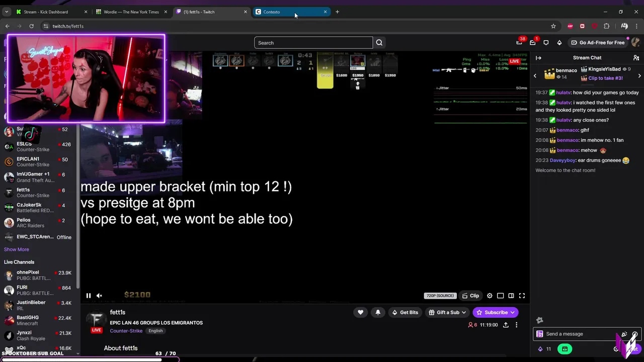Collapse the Stream Chat panel

pyautogui.click(x=538, y=58)
